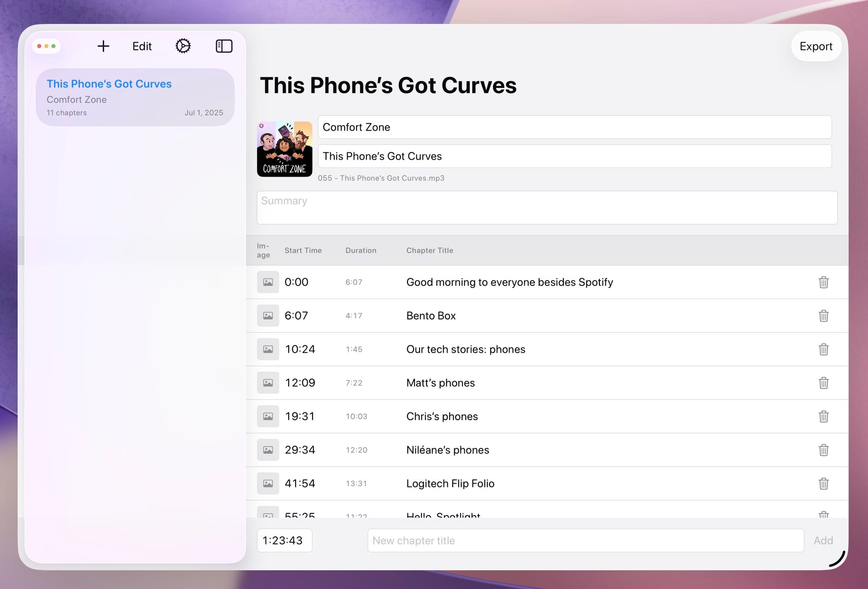Click the Edit button in toolbar
Viewport: 868px width, 589px height.
pyautogui.click(x=142, y=46)
